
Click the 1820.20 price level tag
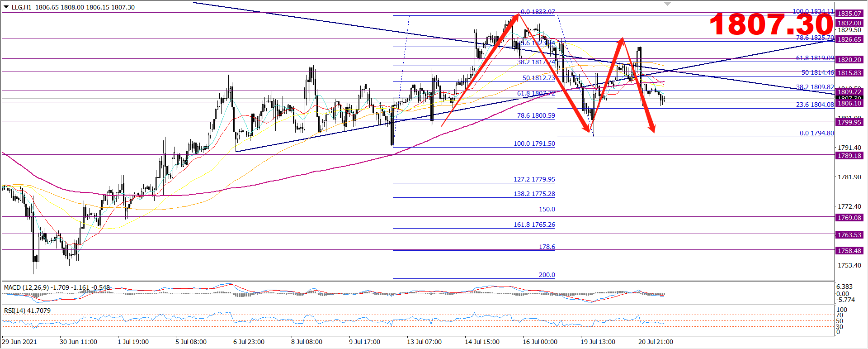(x=849, y=60)
